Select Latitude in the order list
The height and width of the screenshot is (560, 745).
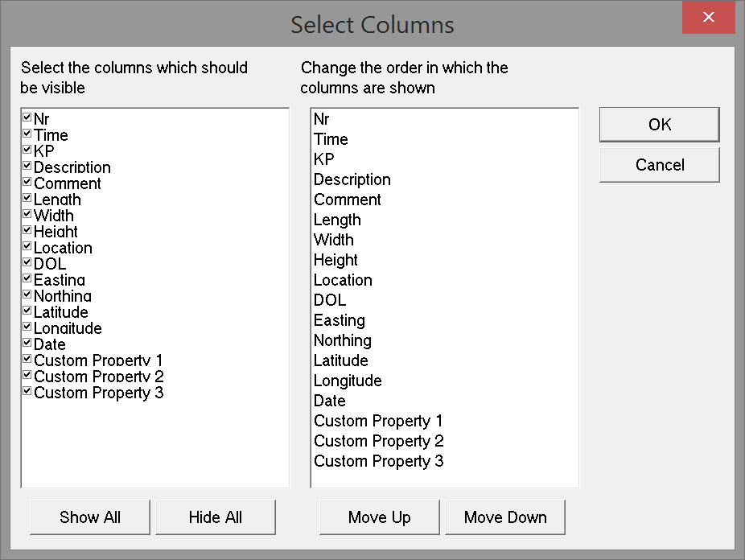coord(341,360)
